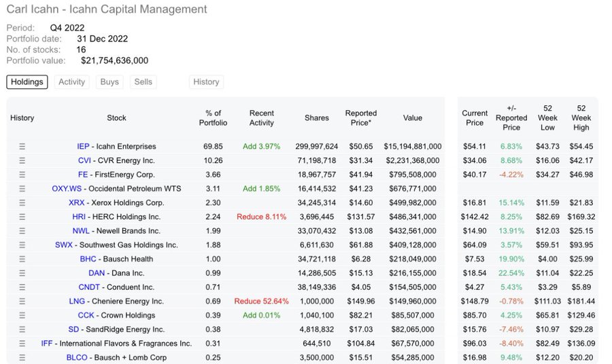
Task: Click the '31 Dec 2022' portfolio date
Action: click(102, 39)
